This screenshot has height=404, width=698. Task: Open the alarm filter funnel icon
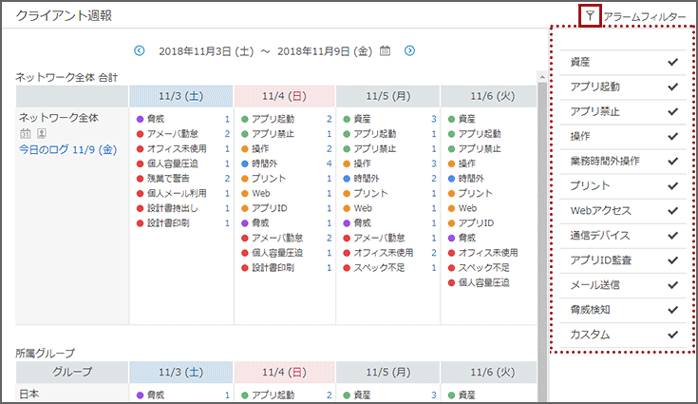pos(590,16)
